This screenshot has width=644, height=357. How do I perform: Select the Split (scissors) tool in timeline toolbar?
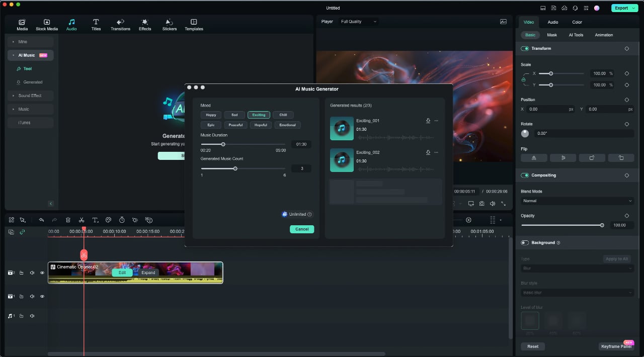click(82, 220)
